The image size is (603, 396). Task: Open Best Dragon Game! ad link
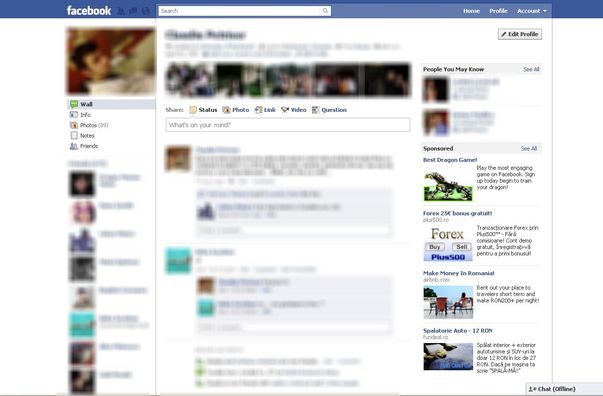pyautogui.click(x=450, y=160)
